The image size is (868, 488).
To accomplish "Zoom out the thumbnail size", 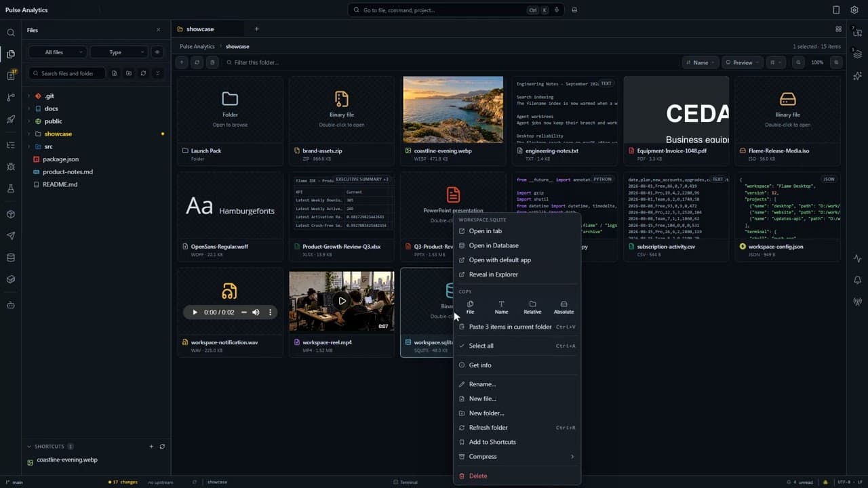I will [x=798, y=62].
